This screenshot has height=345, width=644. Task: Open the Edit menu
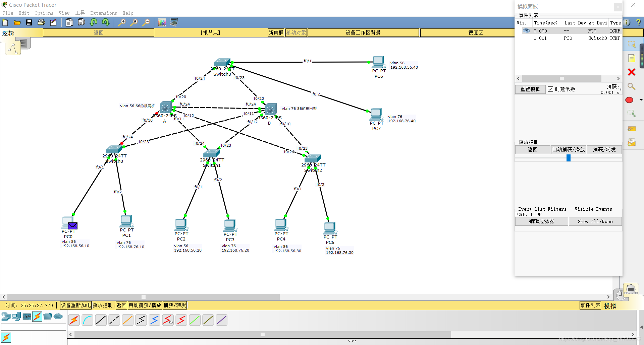24,13
